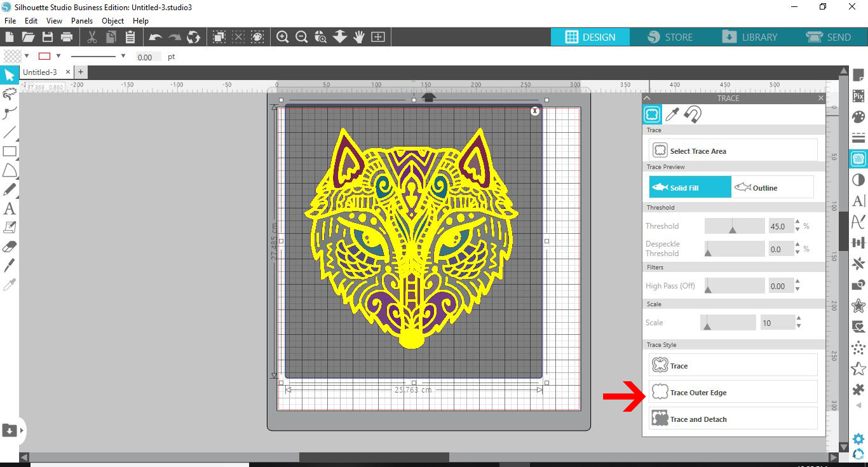Open the View menu
Viewport: 868px width, 467px height.
pyautogui.click(x=54, y=20)
